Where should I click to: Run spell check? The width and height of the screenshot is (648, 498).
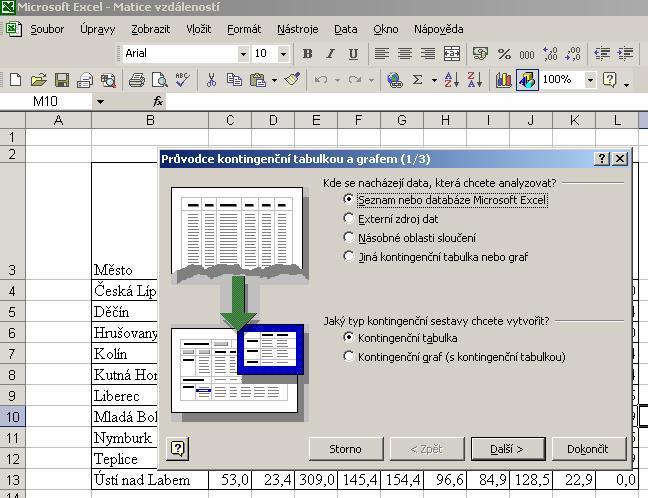coord(182,80)
